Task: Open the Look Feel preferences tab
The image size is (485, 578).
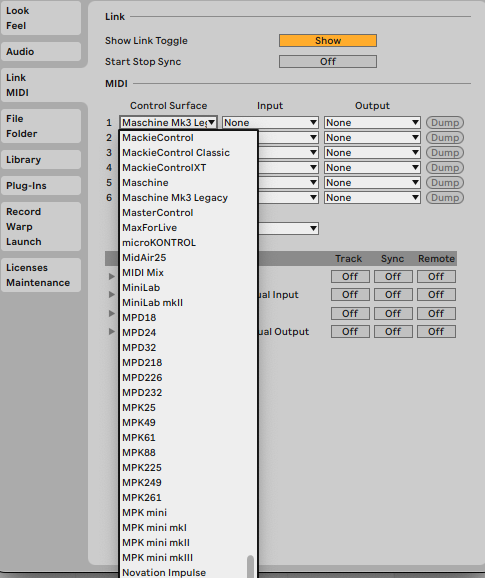Action: click(41, 18)
